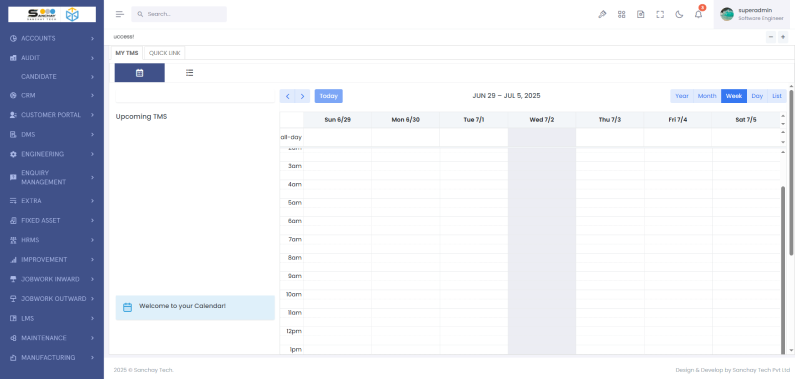Select the Week calendar view
The height and width of the screenshot is (379, 795).
click(734, 96)
